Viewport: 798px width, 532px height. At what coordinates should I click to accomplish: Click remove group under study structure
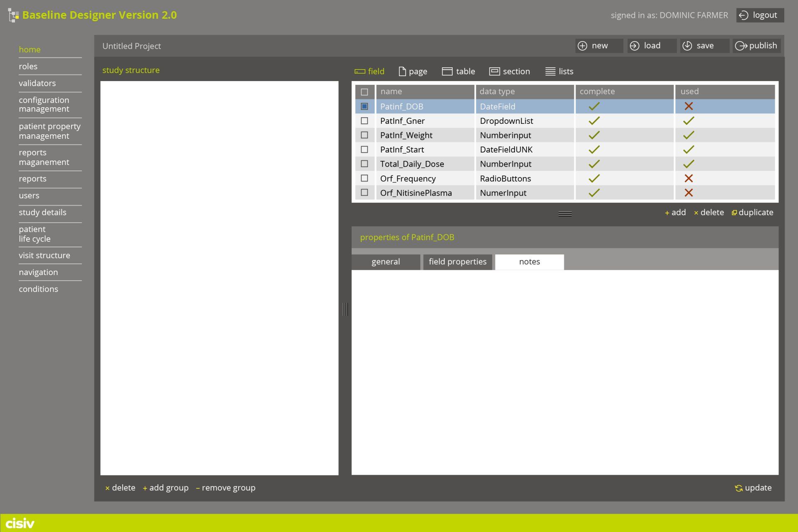(x=226, y=488)
